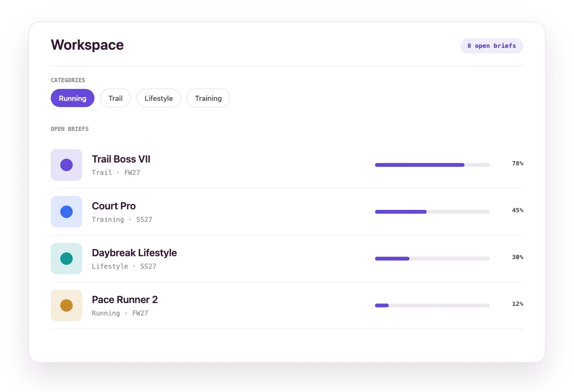Viewport: 574px width, 392px height.
Task: Click the 12% progress value
Action: click(x=518, y=304)
